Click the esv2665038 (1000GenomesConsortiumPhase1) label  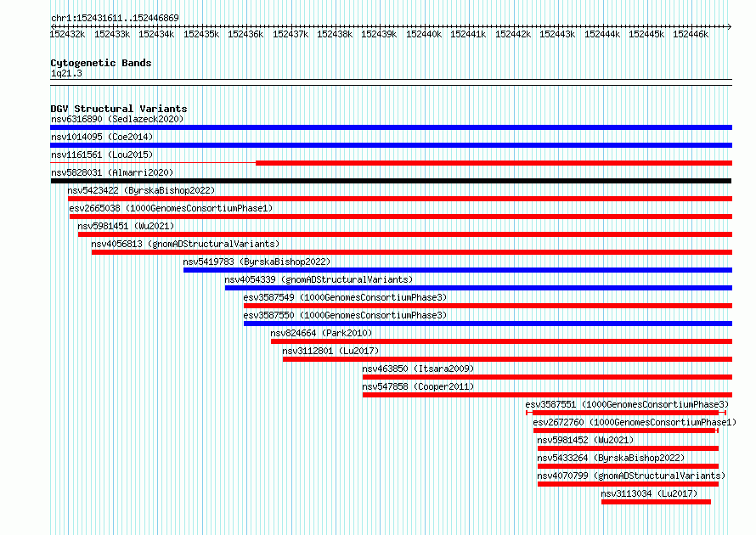[171, 208]
